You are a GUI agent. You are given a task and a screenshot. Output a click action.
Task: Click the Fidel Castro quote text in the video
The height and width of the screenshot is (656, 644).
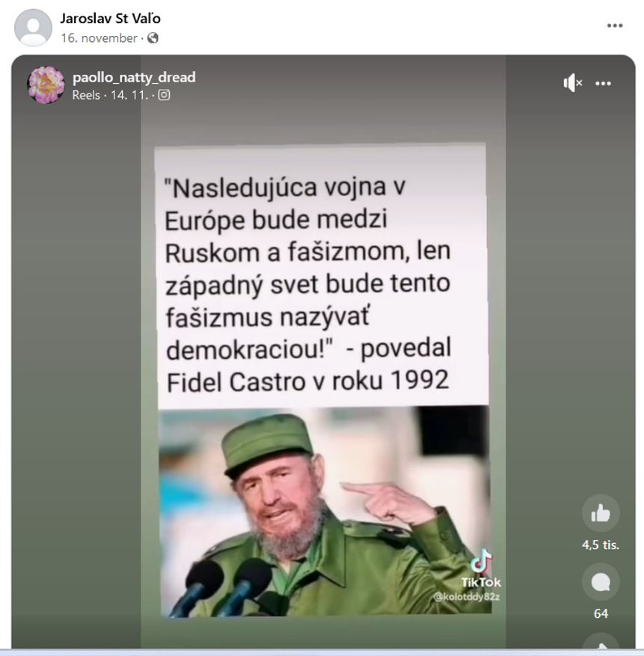click(308, 284)
